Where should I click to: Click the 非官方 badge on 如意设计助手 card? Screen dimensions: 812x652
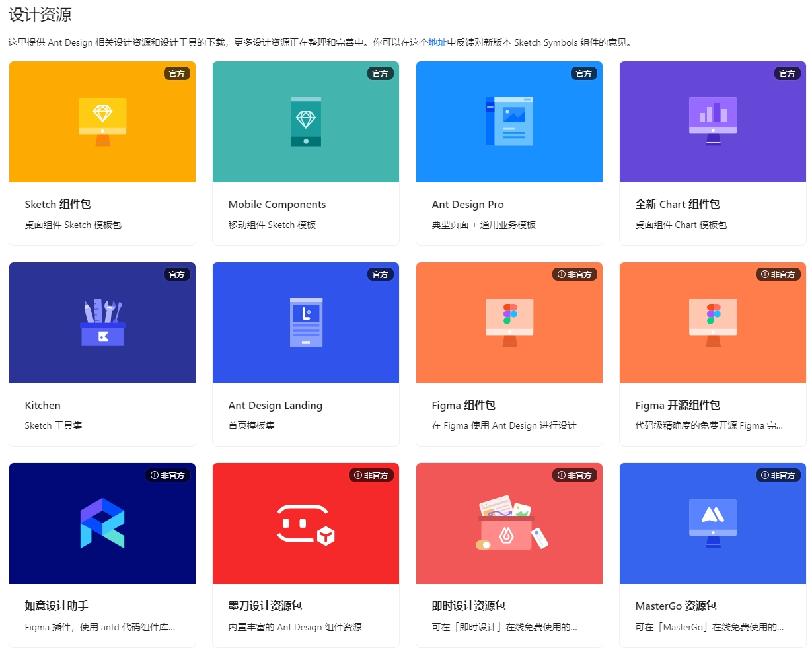[x=168, y=475]
